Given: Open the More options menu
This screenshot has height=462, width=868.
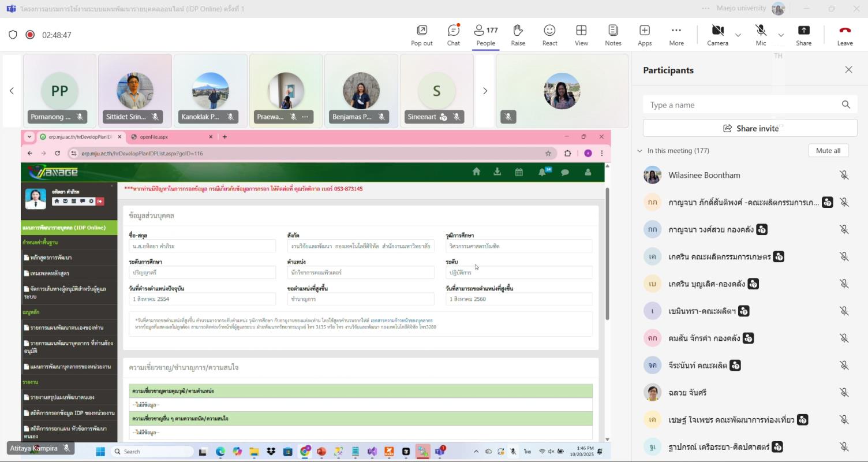Looking at the screenshot, I should [676, 35].
